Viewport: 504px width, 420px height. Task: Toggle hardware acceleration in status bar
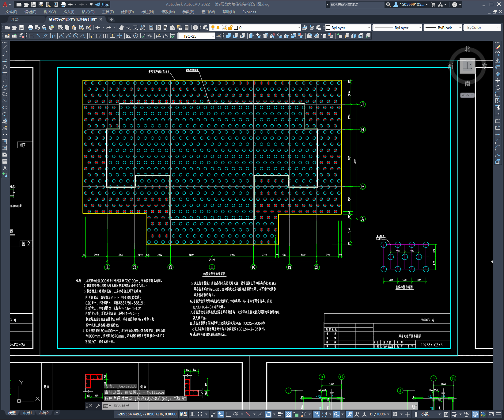475,414
